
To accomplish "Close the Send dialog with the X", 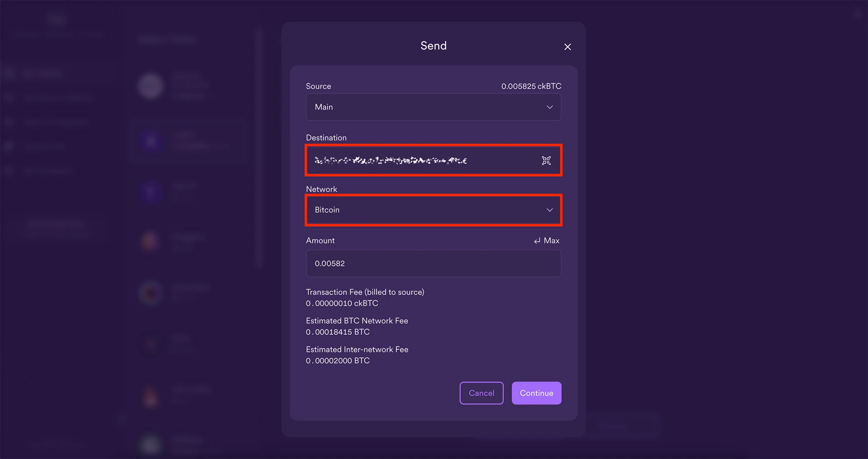I will 567,47.
